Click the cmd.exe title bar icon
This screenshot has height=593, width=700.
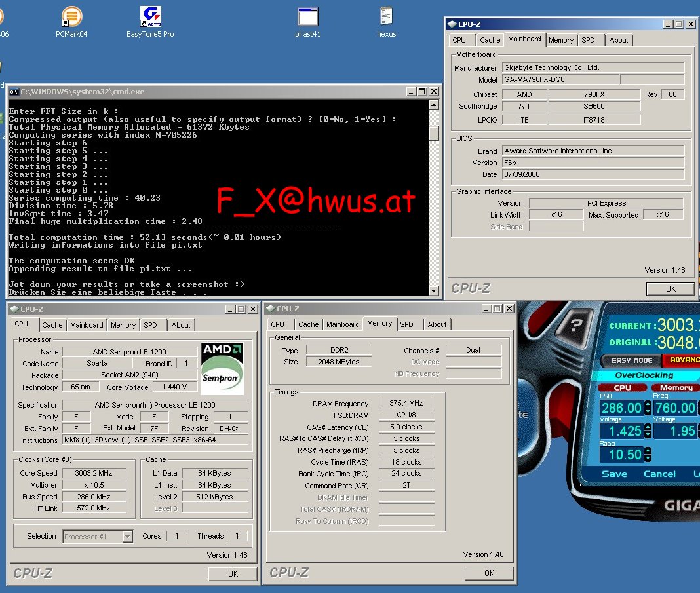[14, 92]
